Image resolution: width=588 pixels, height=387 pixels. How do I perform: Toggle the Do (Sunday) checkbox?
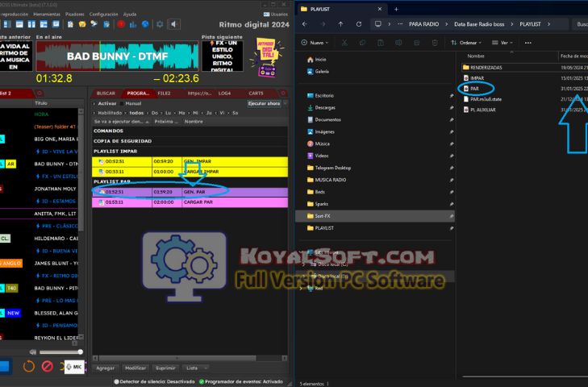148,113
